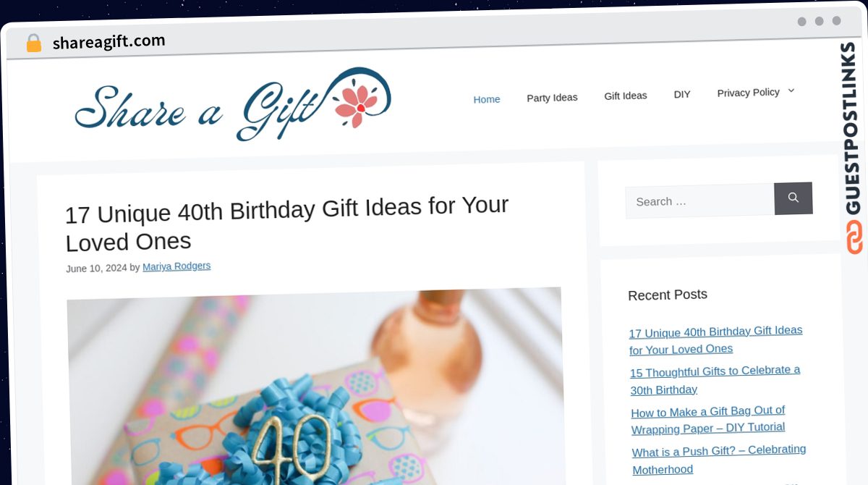Click the Share a Gift flower logo
Image resolution: width=868 pixels, height=485 pixels.
[233, 105]
